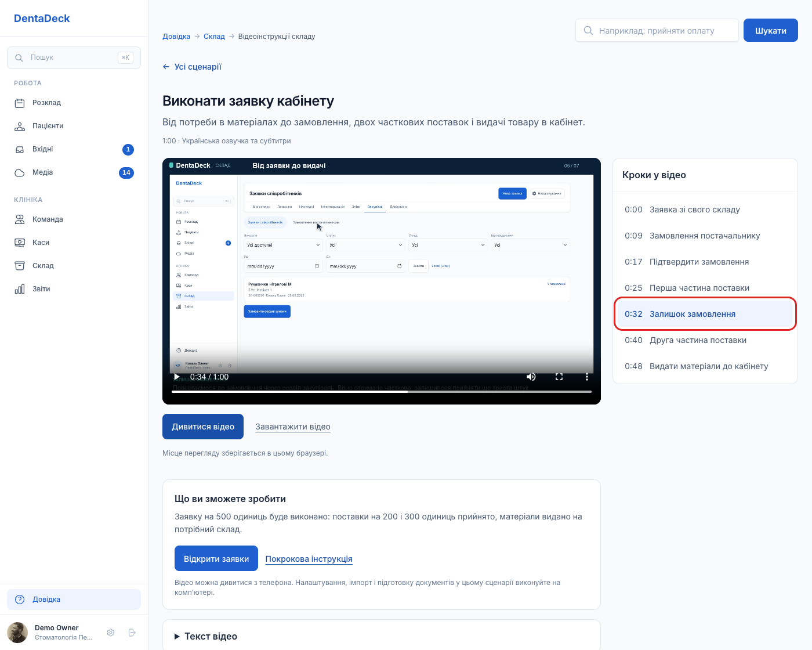Click the Завантажити відео link
812x650 pixels.
coord(293,427)
